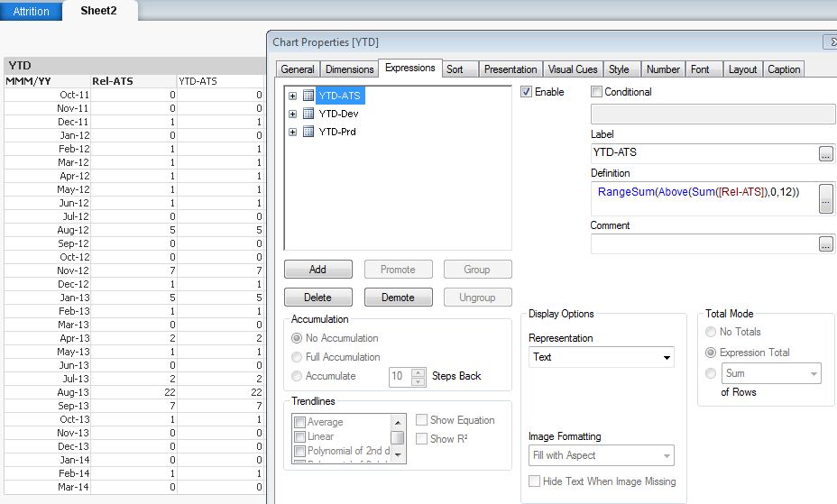Select the Expression Total radio button
Viewport: 837px width, 504px height.
pyautogui.click(x=711, y=353)
